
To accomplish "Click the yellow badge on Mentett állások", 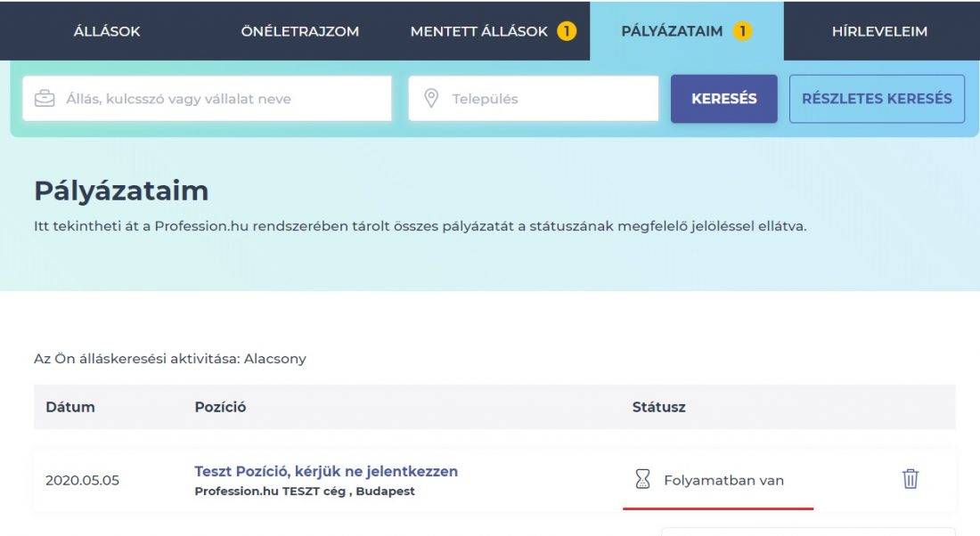I will coord(567,31).
